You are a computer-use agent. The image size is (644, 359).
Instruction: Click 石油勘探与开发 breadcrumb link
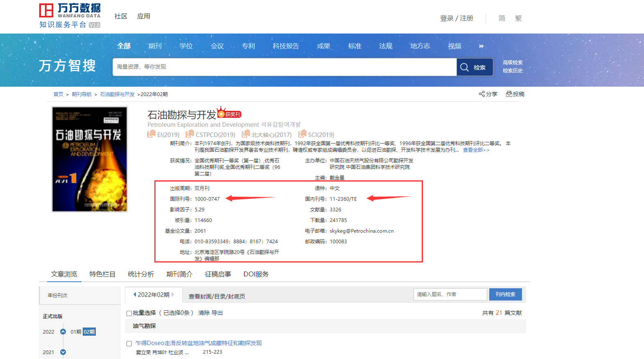(x=117, y=94)
